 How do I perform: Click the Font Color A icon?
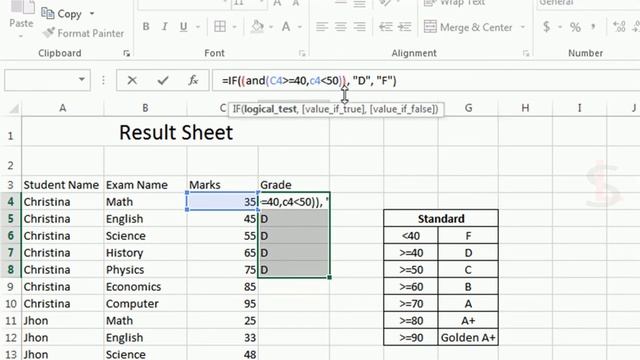[x=286, y=27]
